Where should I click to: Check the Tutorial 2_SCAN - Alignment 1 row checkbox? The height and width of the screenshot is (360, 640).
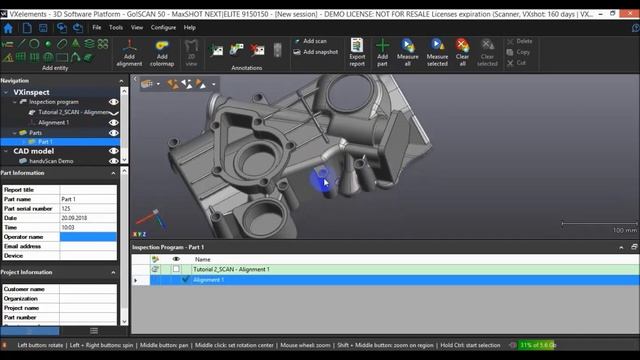coord(176,269)
